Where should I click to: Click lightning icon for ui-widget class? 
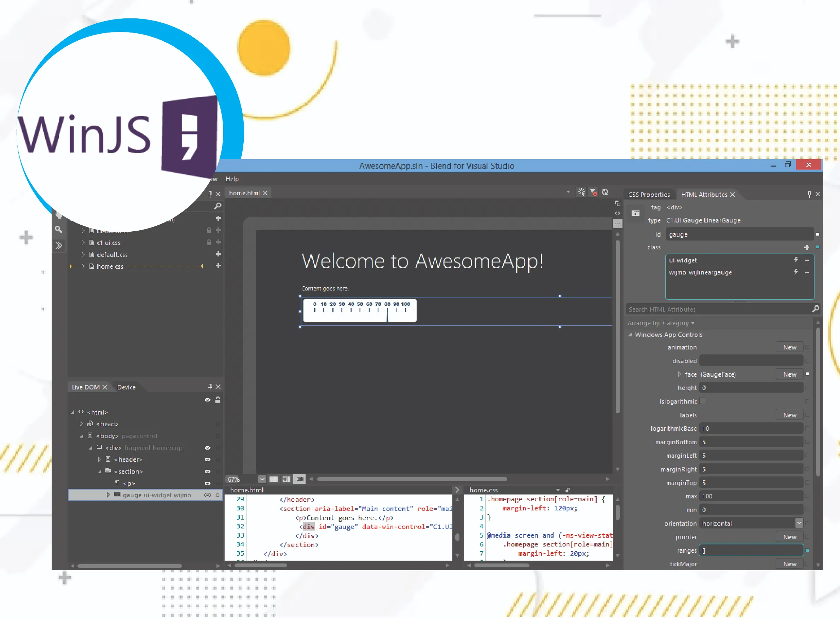[796, 260]
